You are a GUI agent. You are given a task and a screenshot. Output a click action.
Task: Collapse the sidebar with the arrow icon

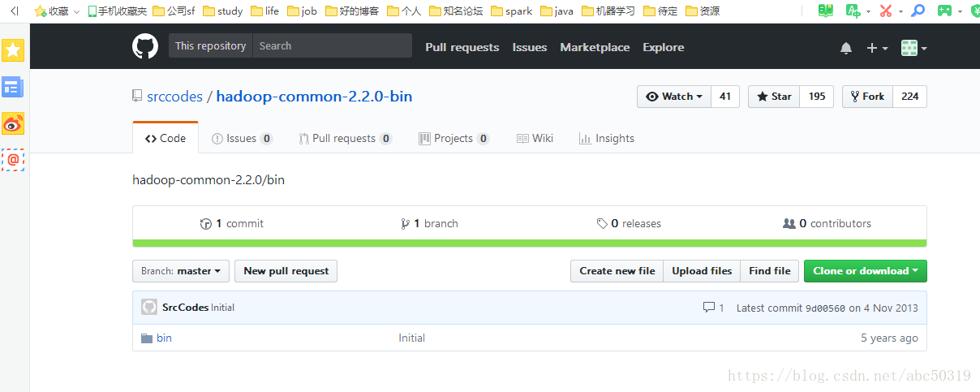(14, 11)
